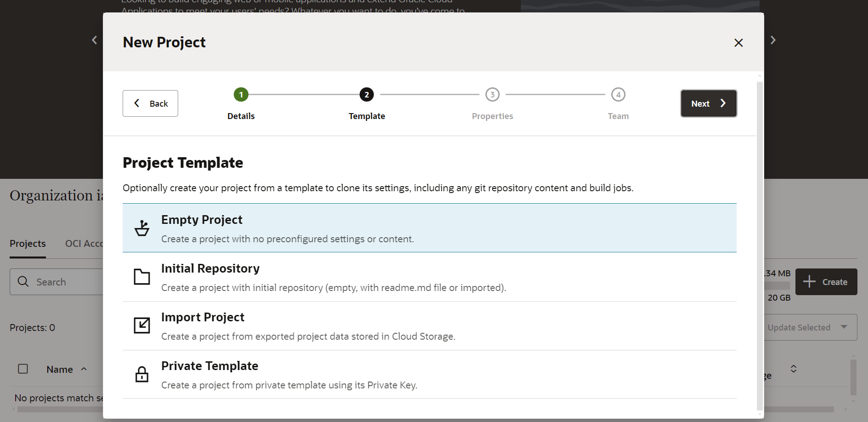
Task: Click the Empty Project plant icon
Action: (x=142, y=228)
